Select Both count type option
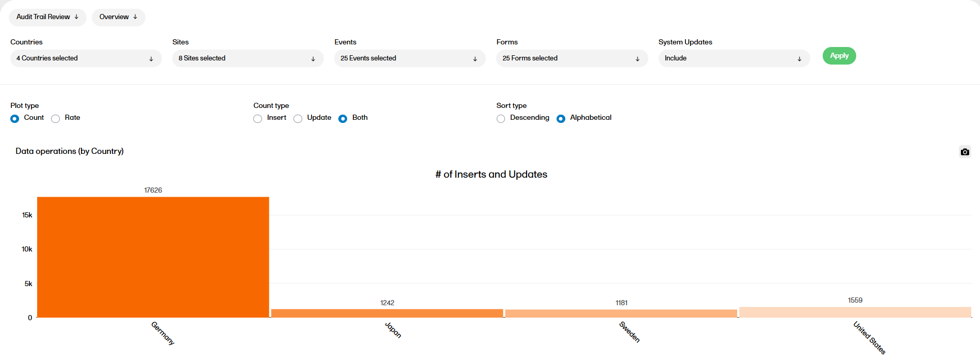This screenshot has height=361, width=980. click(x=342, y=119)
